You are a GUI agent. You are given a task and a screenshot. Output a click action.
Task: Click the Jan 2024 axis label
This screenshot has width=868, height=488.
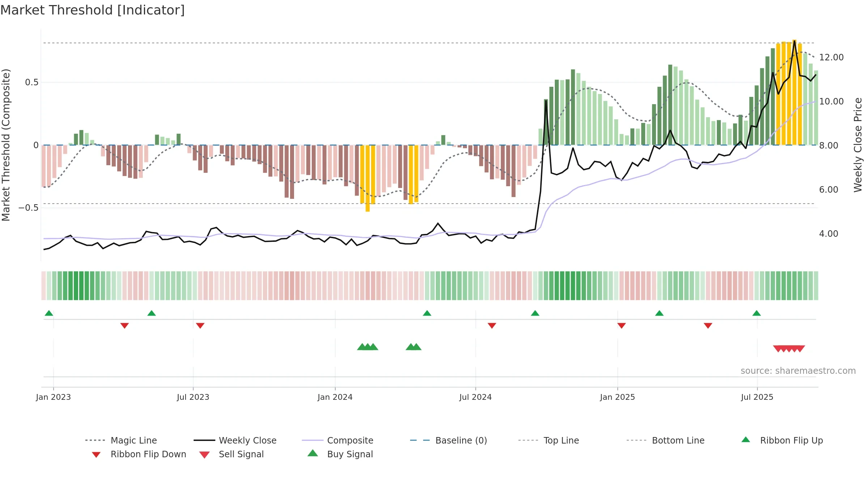pyautogui.click(x=335, y=397)
